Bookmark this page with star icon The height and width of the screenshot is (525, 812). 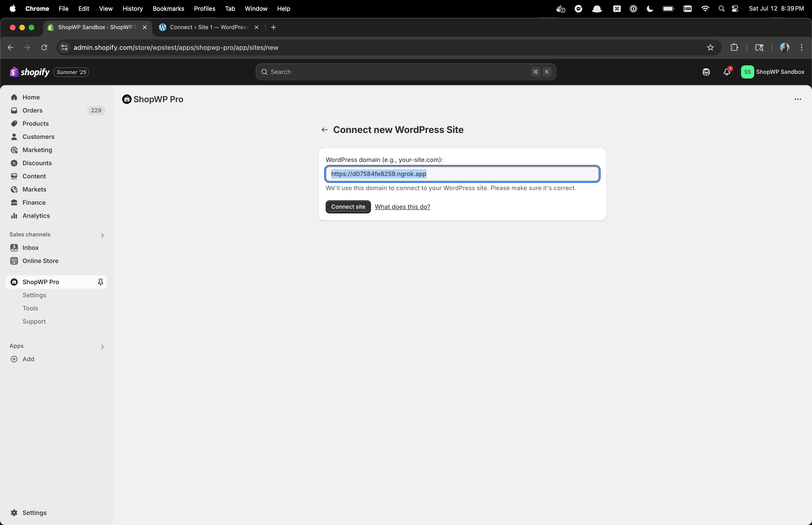710,47
